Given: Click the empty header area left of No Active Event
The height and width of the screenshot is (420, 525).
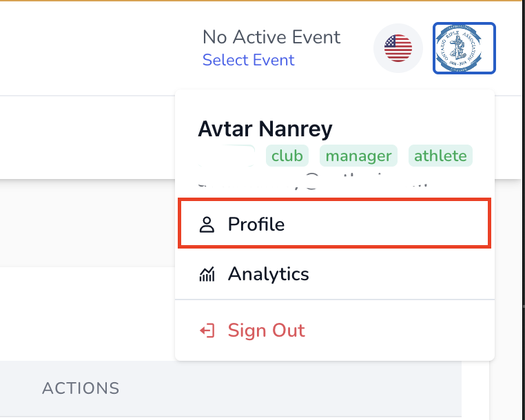Looking at the screenshot, I should [90, 48].
